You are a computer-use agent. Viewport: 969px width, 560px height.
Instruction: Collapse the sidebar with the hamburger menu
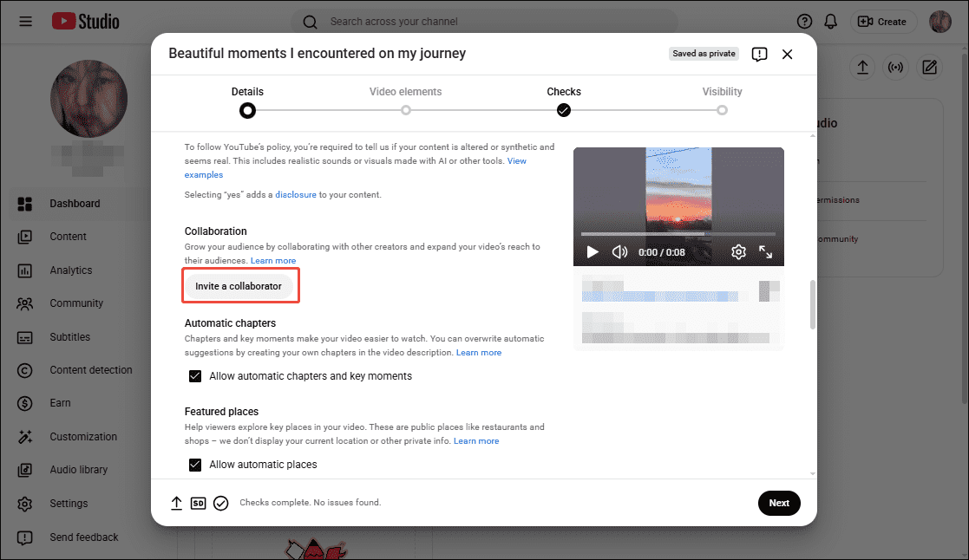tap(25, 21)
